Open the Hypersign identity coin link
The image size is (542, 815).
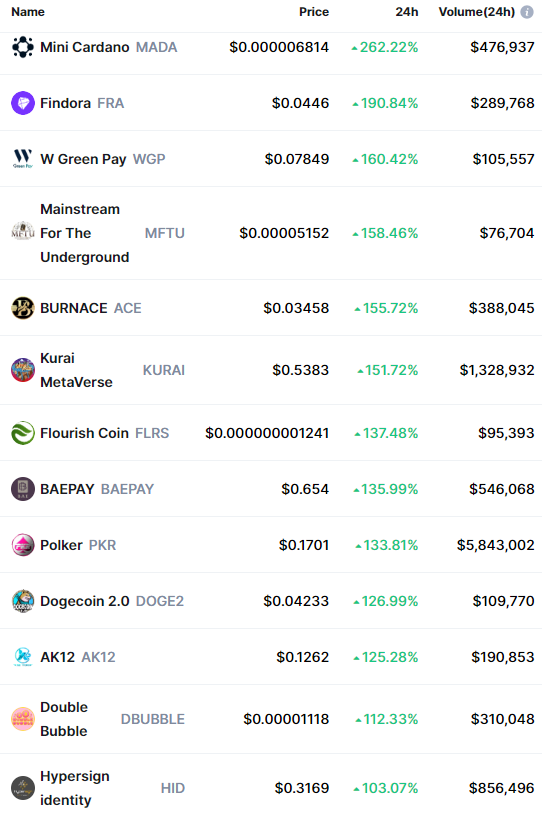75,788
